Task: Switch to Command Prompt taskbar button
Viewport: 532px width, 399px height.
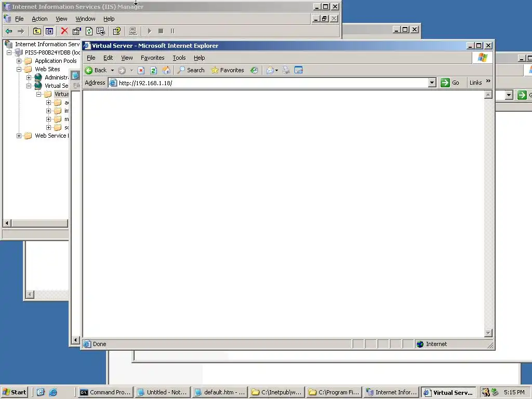Action: coord(105,392)
